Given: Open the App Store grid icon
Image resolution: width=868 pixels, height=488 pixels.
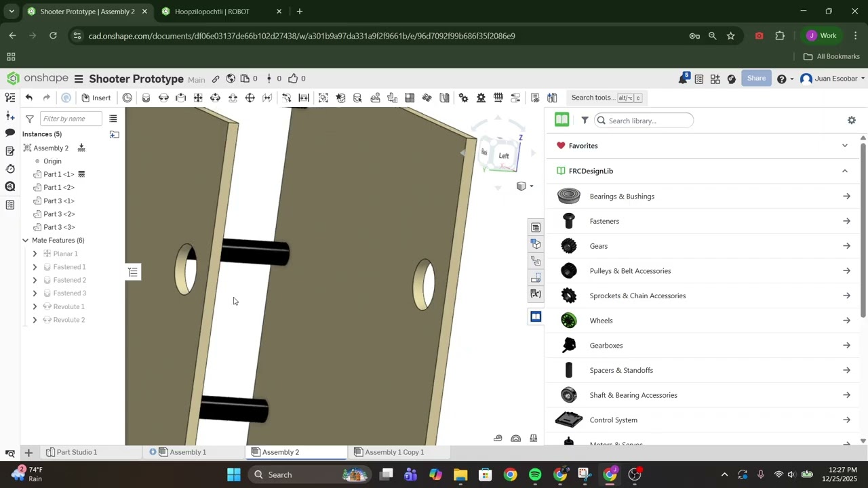Looking at the screenshot, I should pos(715,79).
